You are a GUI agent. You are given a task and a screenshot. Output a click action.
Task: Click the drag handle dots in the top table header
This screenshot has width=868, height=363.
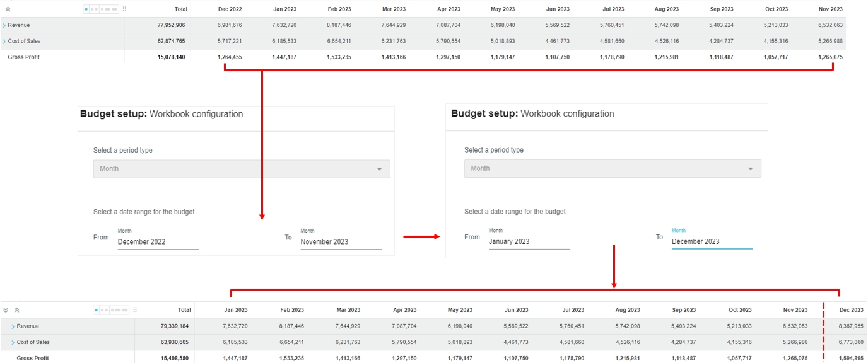[124, 9]
